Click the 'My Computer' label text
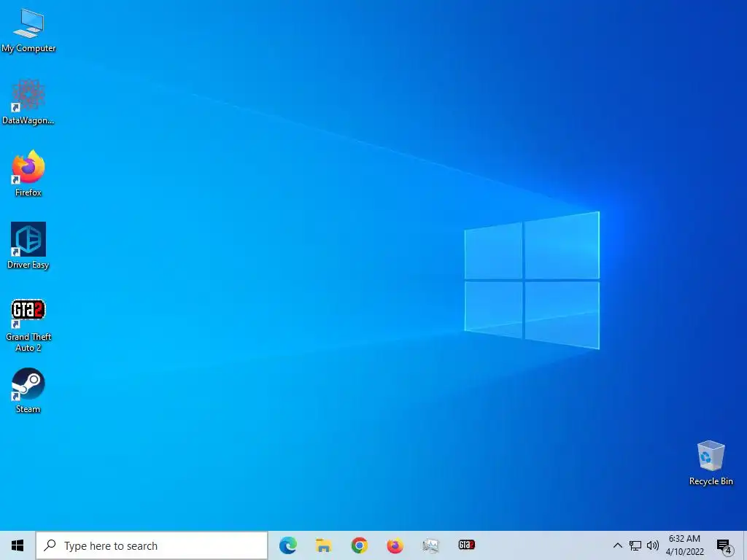 click(x=28, y=48)
